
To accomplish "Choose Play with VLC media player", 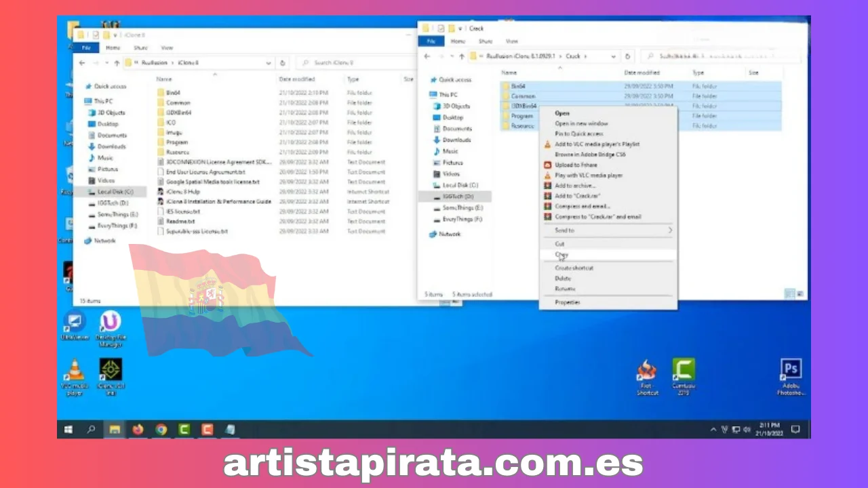I will [x=609, y=176].
